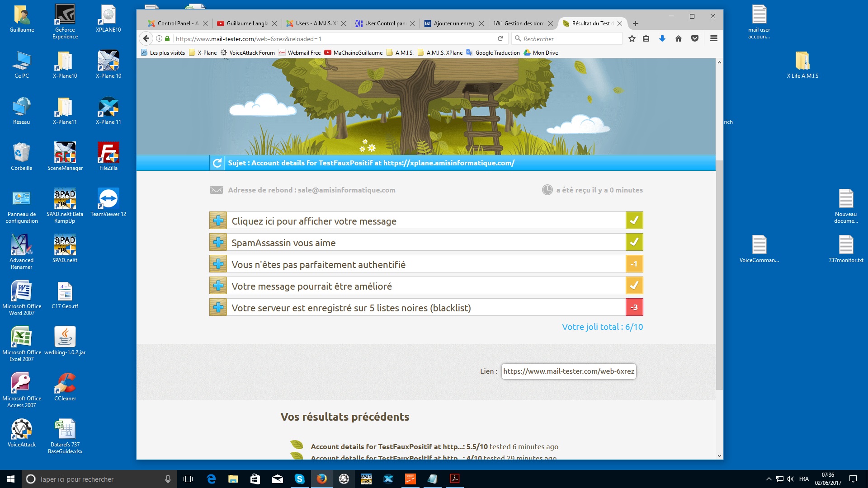The height and width of the screenshot is (488, 868).
Task: Expand the blacklist 'listes noires' row
Action: coord(218,308)
